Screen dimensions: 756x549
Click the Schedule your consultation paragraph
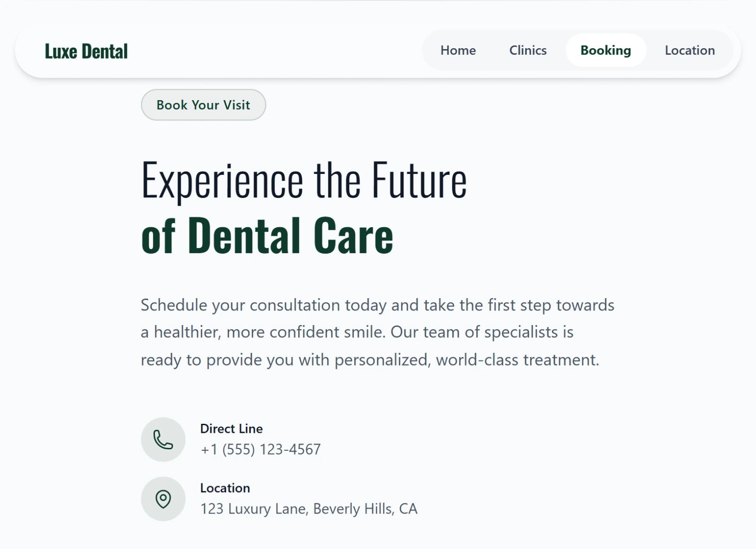pos(378,332)
